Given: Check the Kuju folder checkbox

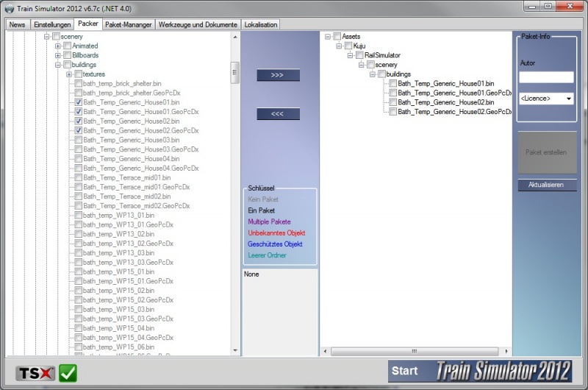Looking at the screenshot, I should coord(348,46).
